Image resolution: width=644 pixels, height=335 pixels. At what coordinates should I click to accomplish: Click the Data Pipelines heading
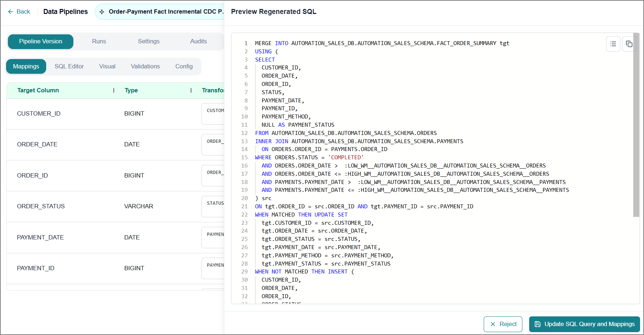tap(65, 12)
